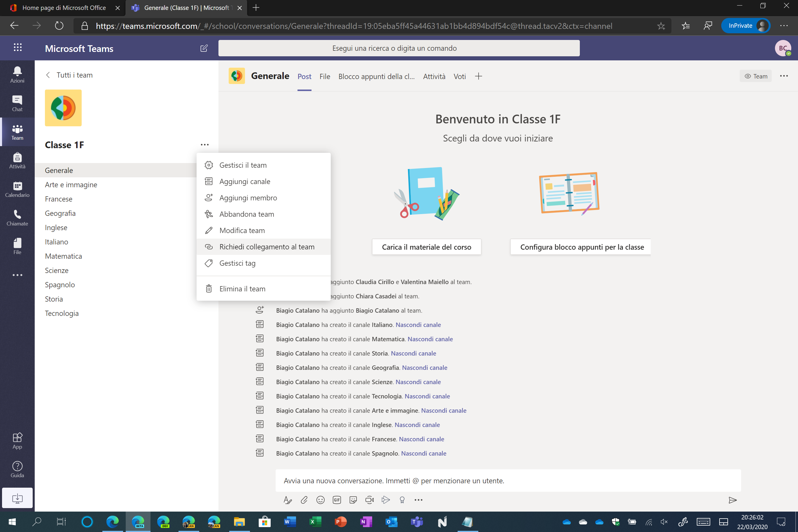Open Praise badge icon in compose bar
Viewport: 798px width, 532px height.
[x=402, y=500]
